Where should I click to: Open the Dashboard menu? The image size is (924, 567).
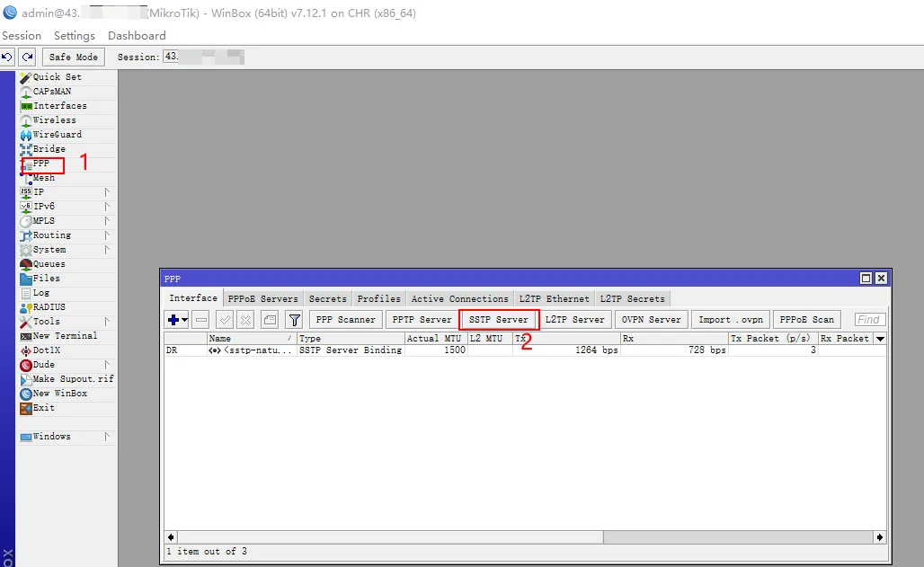pyautogui.click(x=137, y=35)
